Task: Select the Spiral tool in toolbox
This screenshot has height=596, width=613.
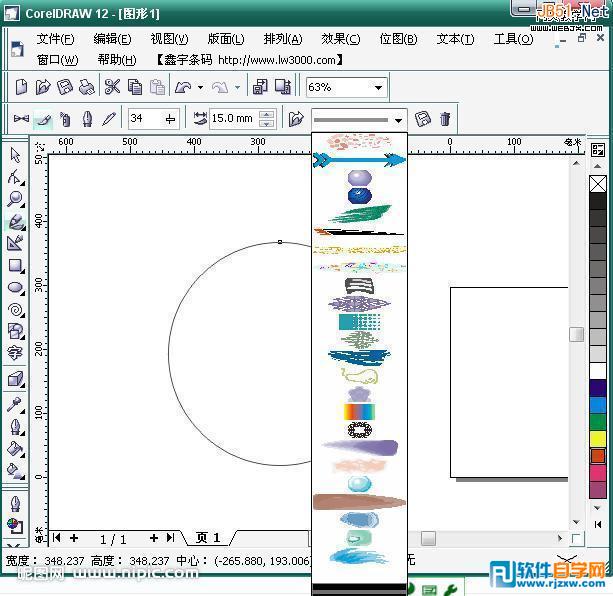Action: 15,310
